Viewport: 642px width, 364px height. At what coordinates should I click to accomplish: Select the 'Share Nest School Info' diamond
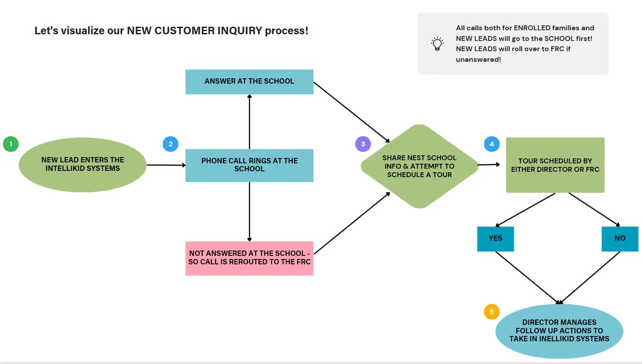coord(419,166)
